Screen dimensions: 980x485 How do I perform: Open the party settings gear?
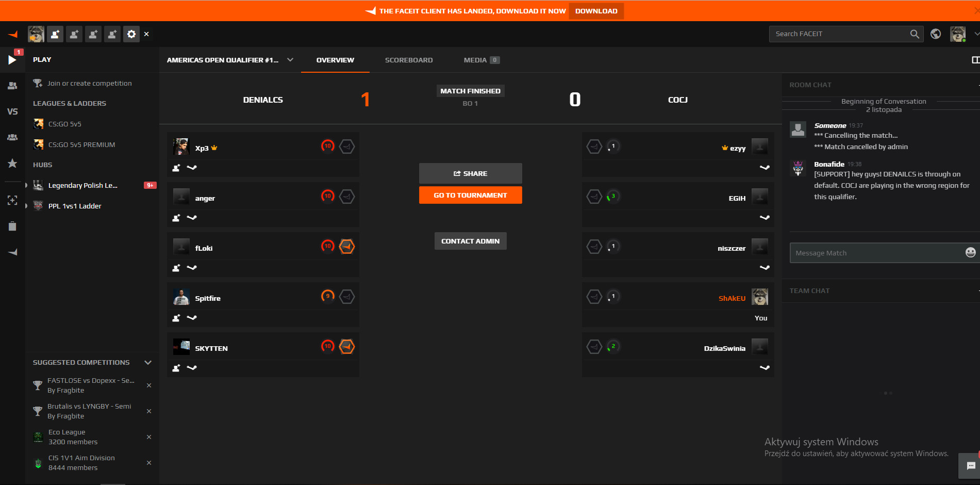[131, 34]
